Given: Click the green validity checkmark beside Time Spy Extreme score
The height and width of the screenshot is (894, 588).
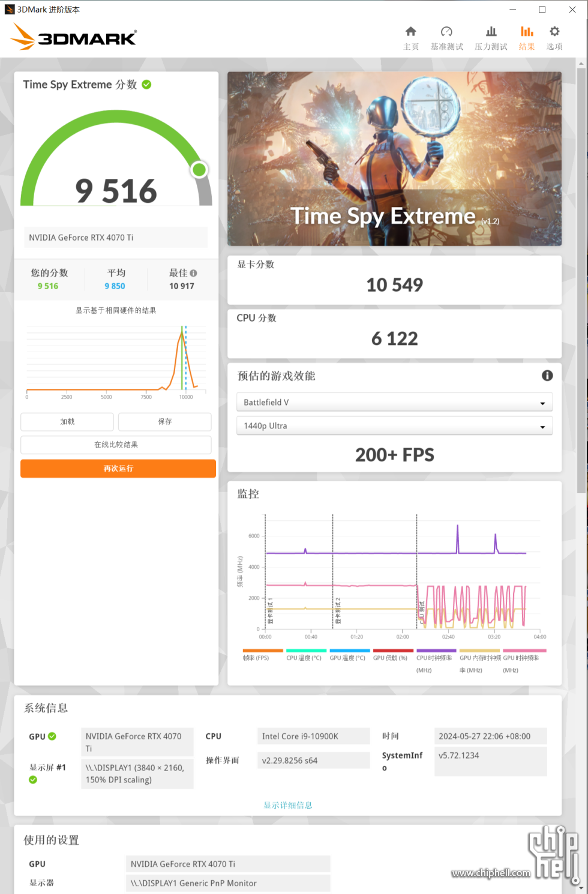Looking at the screenshot, I should click(x=146, y=85).
